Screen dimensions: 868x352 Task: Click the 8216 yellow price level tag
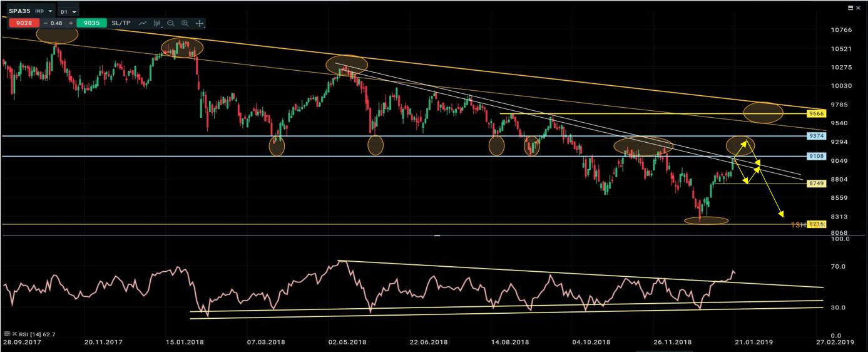816,224
